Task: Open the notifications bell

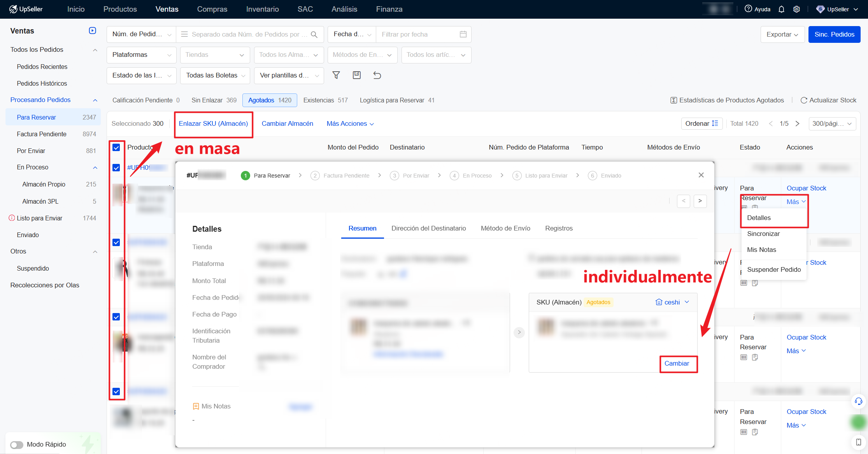Action: click(781, 9)
